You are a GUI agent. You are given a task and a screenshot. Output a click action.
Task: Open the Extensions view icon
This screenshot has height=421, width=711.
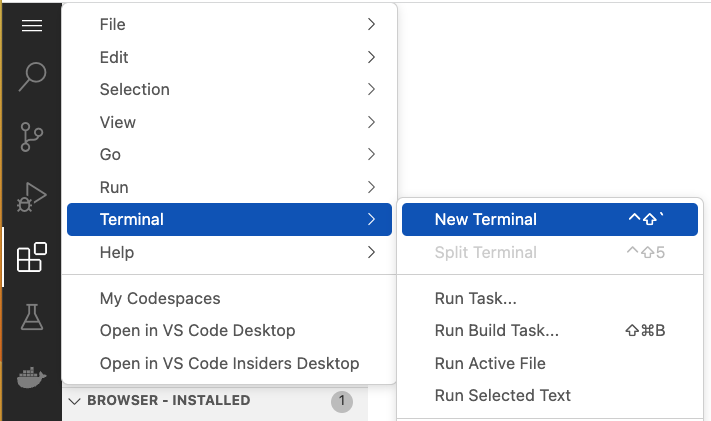32,257
